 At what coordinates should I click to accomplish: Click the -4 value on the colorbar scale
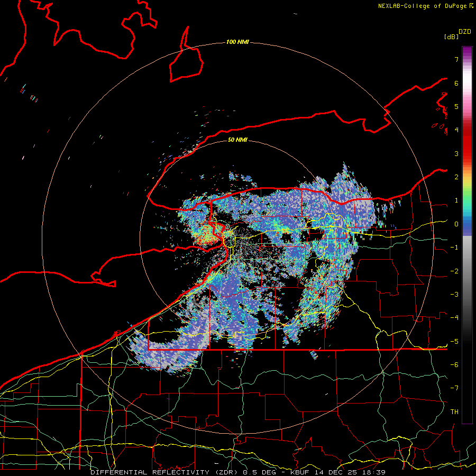454,318
